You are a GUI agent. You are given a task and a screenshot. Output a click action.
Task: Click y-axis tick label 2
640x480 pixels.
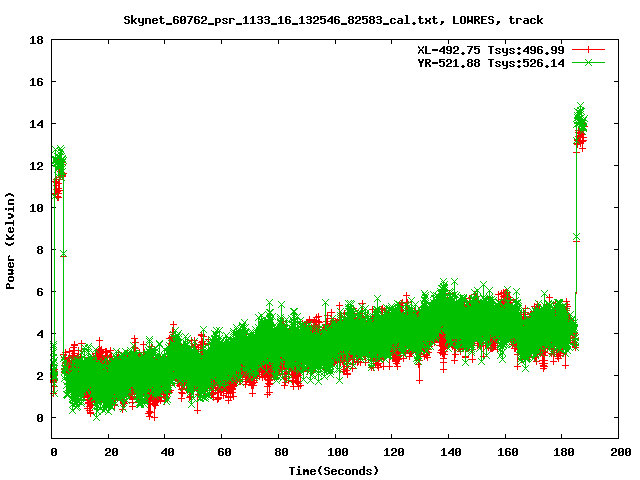click(x=40, y=376)
